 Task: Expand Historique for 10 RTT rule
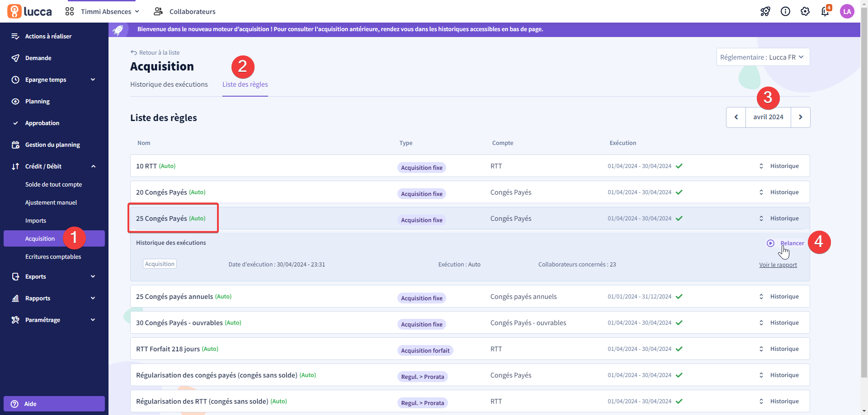click(x=779, y=166)
